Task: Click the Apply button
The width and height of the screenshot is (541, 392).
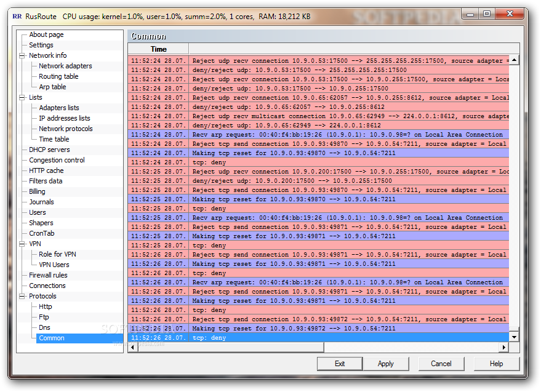Action: (386, 364)
